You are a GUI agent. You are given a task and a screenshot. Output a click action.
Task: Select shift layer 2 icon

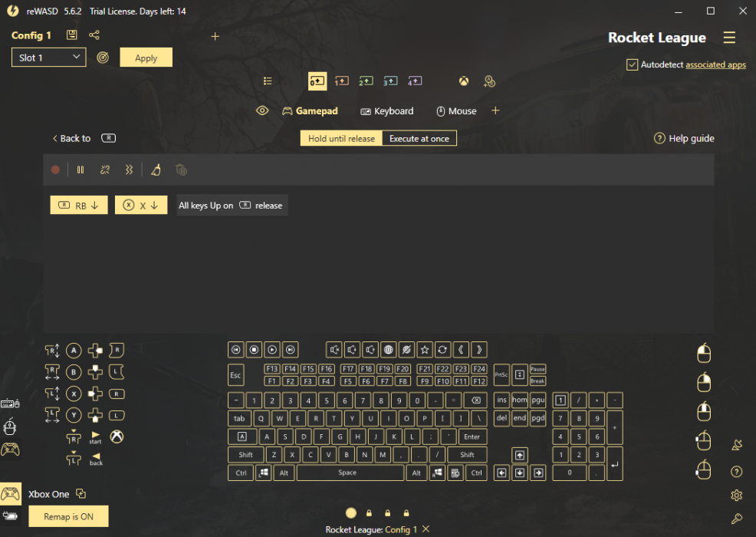pyautogui.click(x=366, y=81)
